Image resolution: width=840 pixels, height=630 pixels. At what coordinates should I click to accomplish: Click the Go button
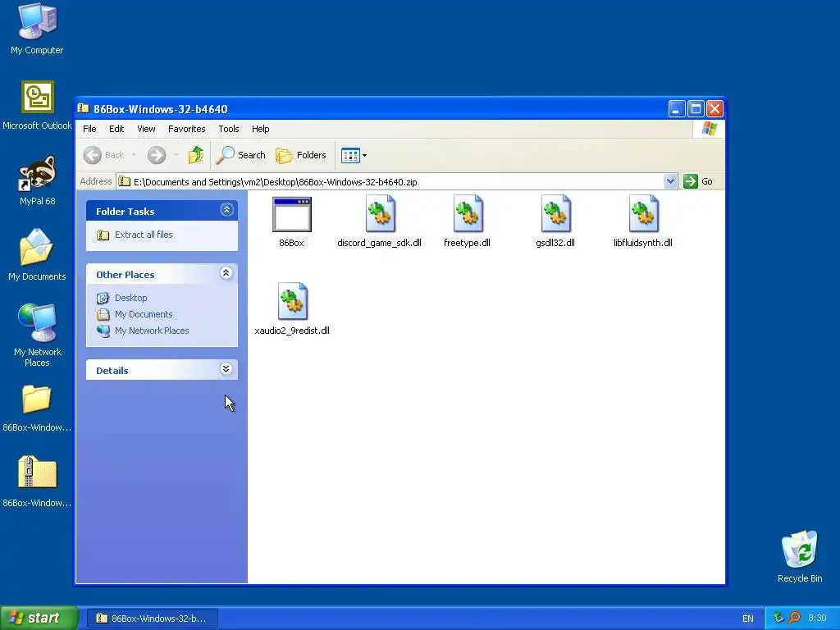click(699, 181)
